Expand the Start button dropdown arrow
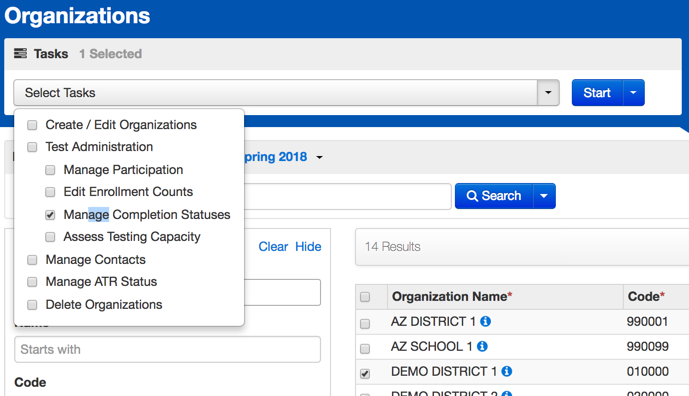Viewport: 689px width, 396px height. pos(634,93)
